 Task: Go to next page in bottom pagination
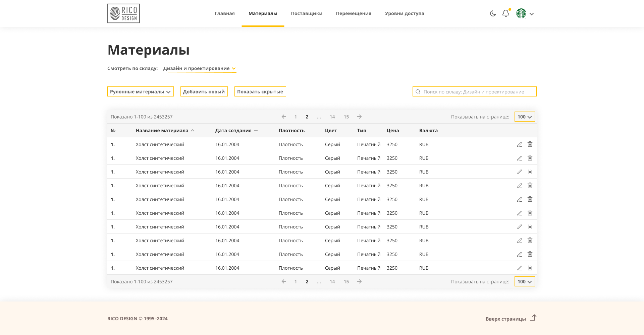click(x=359, y=281)
